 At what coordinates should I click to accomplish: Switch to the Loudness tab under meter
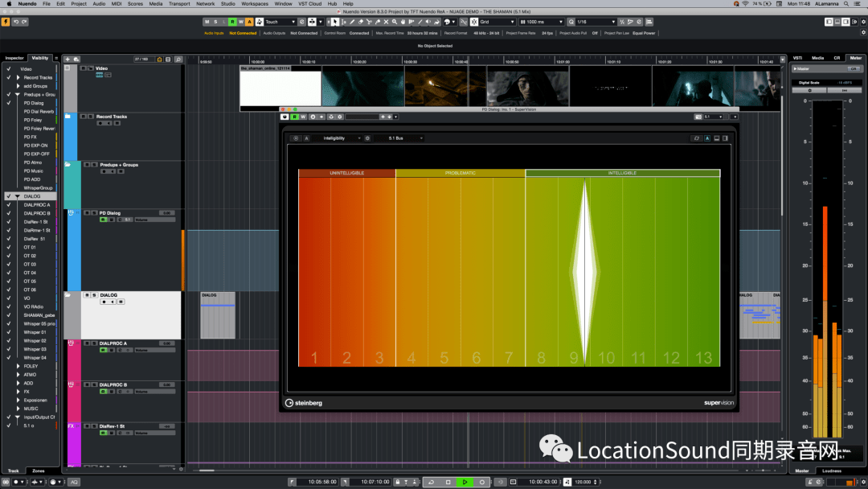pyautogui.click(x=832, y=471)
